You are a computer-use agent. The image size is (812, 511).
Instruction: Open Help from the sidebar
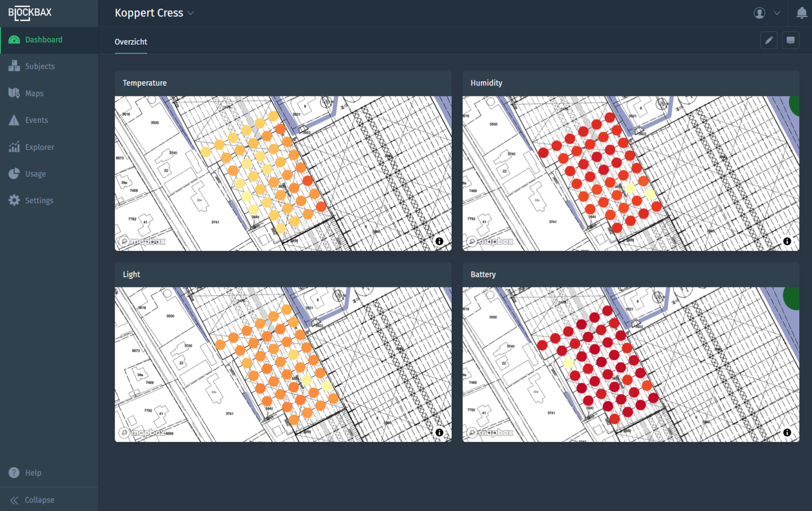point(33,473)
